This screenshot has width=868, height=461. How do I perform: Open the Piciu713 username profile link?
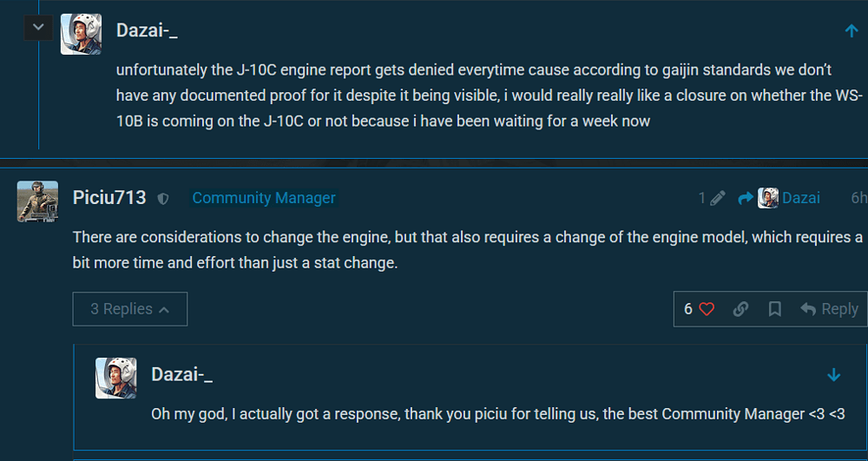(x=109, y=198)
